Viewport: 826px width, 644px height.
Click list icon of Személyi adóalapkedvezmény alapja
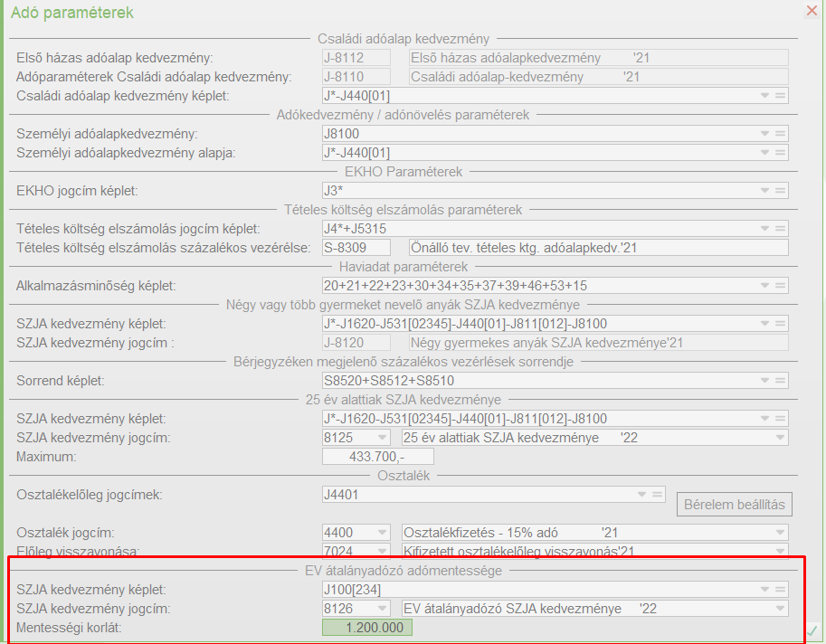point(781,153)
